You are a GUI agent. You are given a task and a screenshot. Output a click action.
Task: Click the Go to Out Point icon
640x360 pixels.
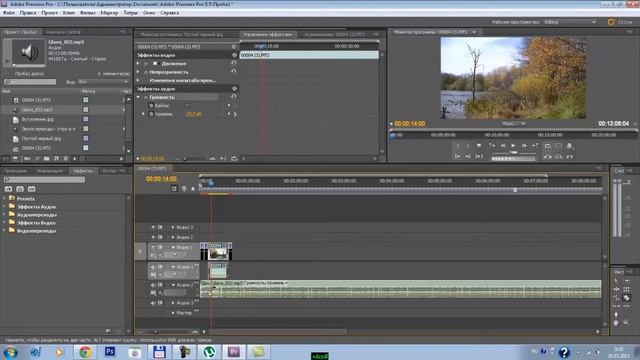(x=468, y=156)
